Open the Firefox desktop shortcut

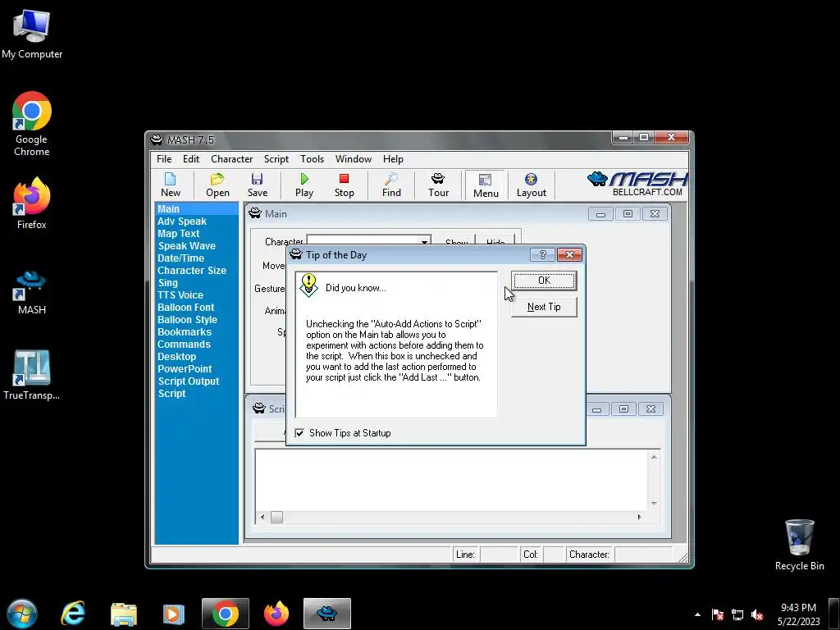tap(32, 203)
